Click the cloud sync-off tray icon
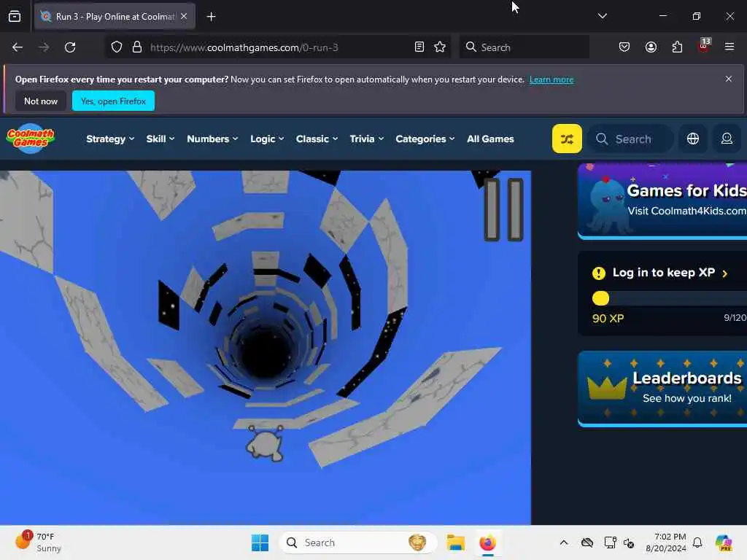Image resolution: width=747 pixels, height=560 pixels. pyautogui.click(x=587, y=542)
